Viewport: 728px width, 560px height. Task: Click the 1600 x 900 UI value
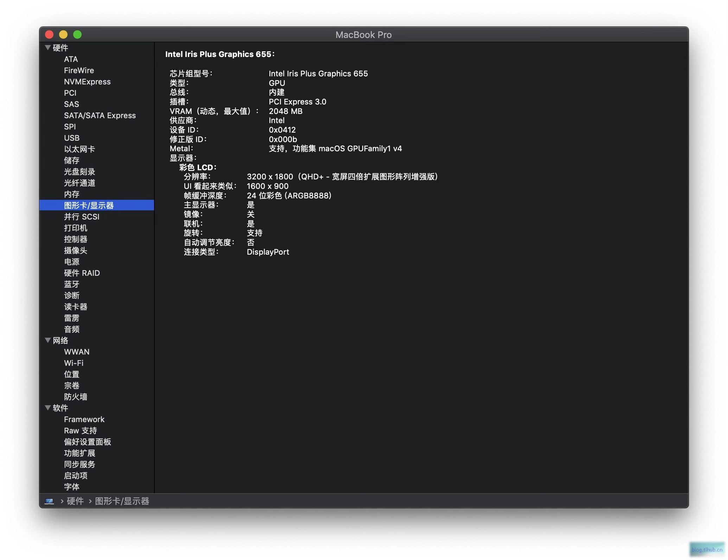(x=268, y=186)
